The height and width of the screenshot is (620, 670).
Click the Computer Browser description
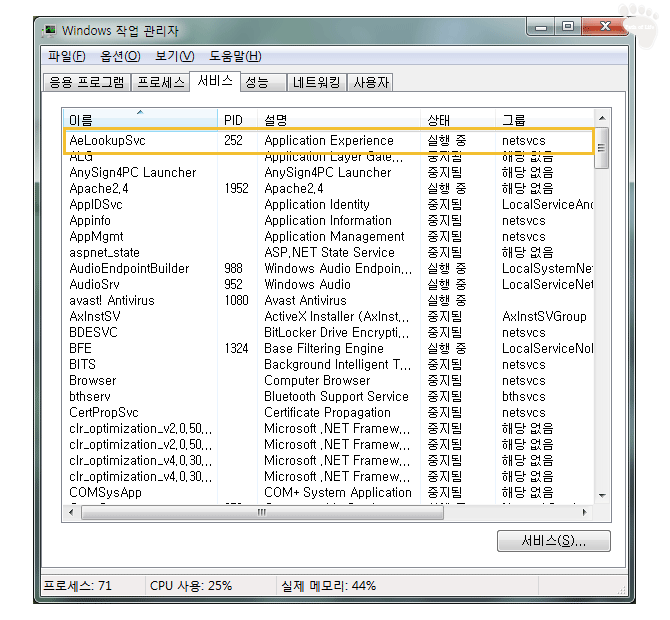[317, 381]
